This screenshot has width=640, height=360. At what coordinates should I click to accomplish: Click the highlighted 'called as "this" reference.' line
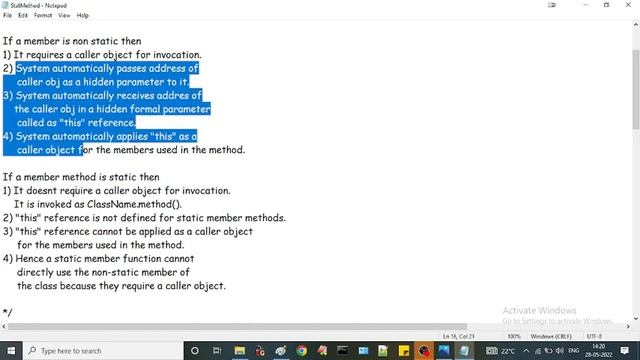(76, 123)
